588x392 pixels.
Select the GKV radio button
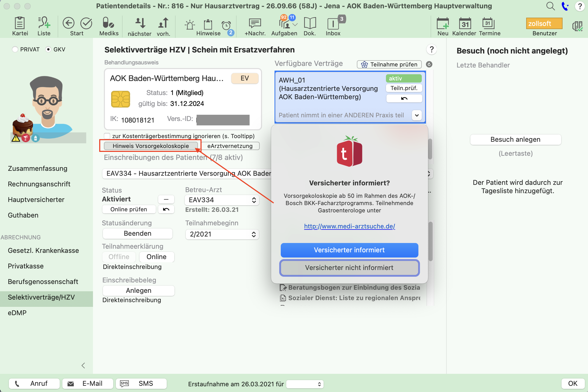point(48,49)
